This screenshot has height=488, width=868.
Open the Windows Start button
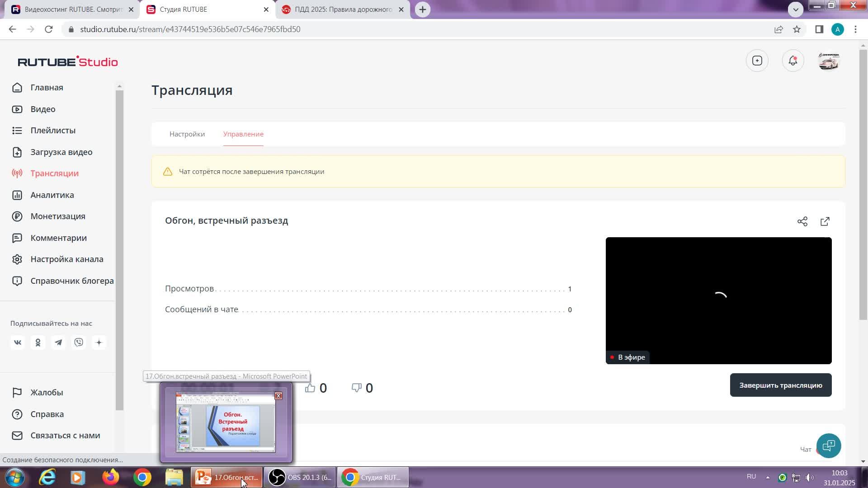(x=14, y=478)
